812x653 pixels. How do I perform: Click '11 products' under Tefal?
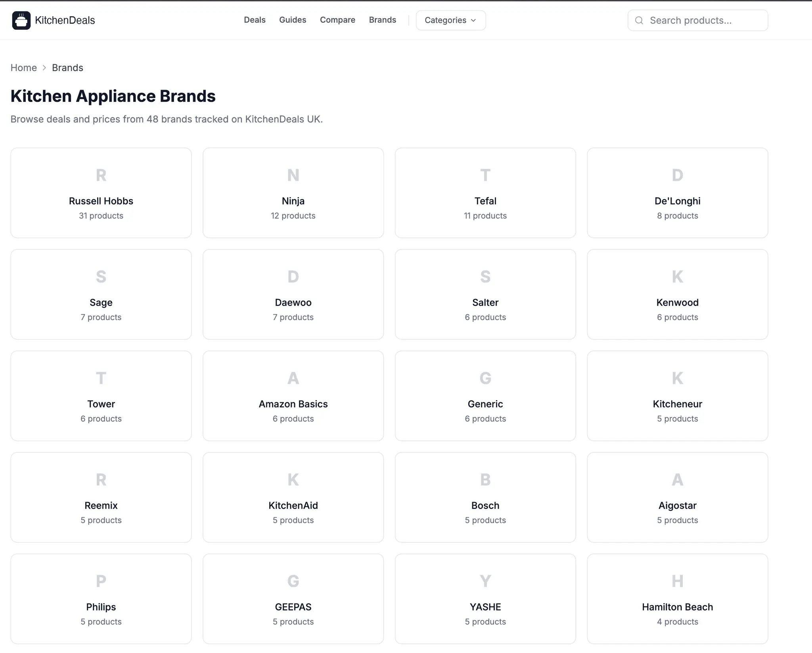coord(485,216)
